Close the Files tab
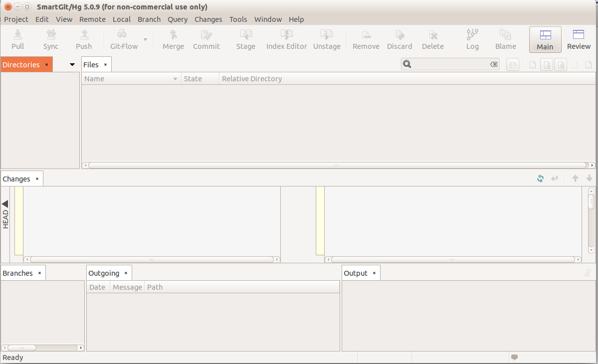 pyautogui.click(x=105, y=65)
